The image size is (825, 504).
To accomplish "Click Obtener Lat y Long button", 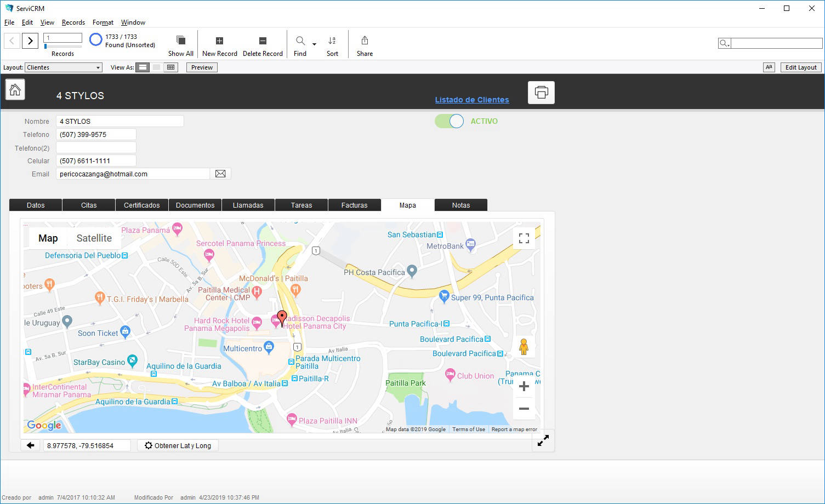I will [x=178, y=445].
